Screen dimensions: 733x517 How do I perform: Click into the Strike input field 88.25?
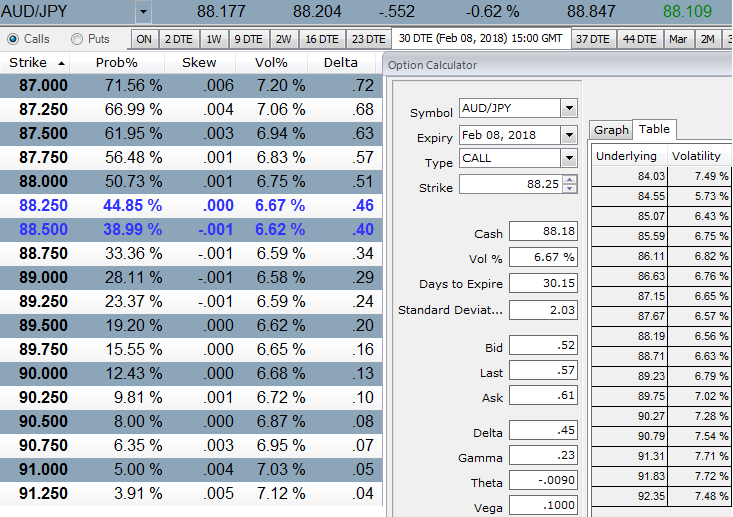(510, 184)
